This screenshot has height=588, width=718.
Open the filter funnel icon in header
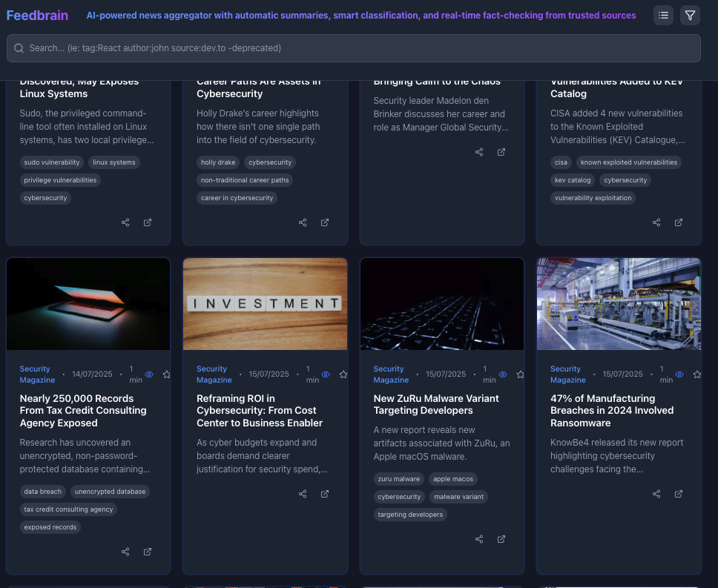pos(690,16)
